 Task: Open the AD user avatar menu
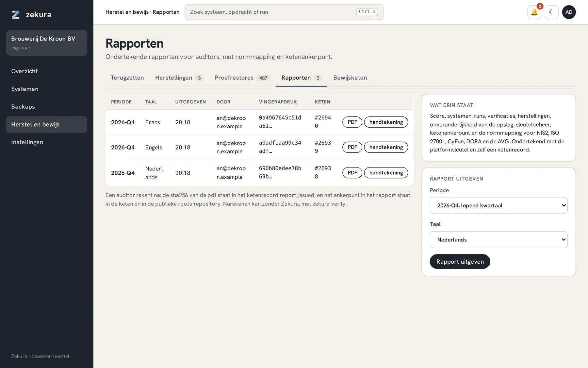pos(569,12)
